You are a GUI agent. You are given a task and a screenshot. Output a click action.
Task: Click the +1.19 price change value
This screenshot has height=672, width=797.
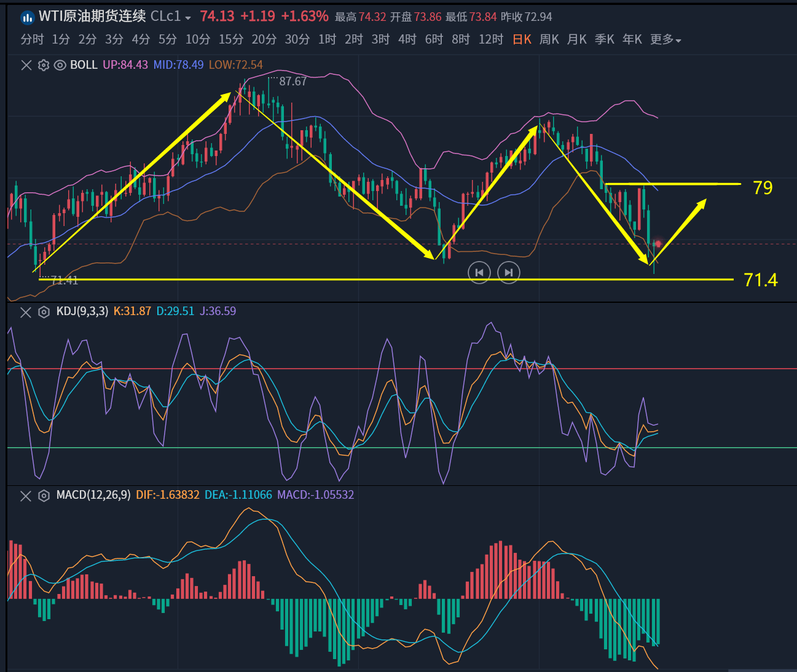[x=258, y=17]
